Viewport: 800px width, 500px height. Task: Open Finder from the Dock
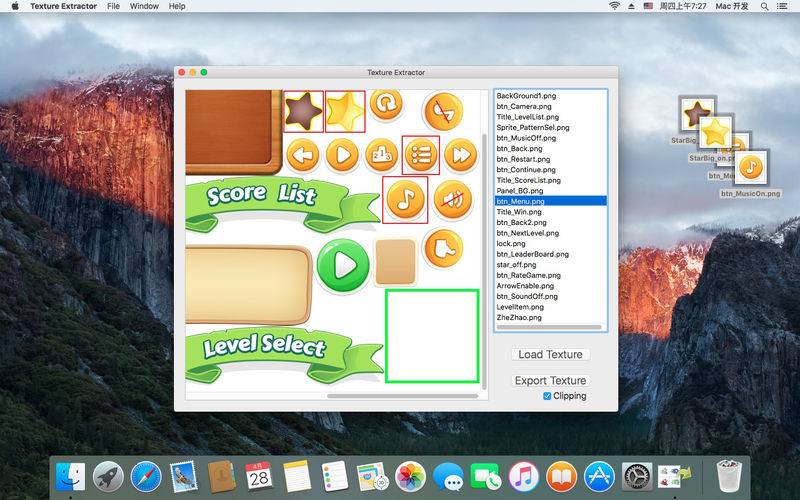70,477
